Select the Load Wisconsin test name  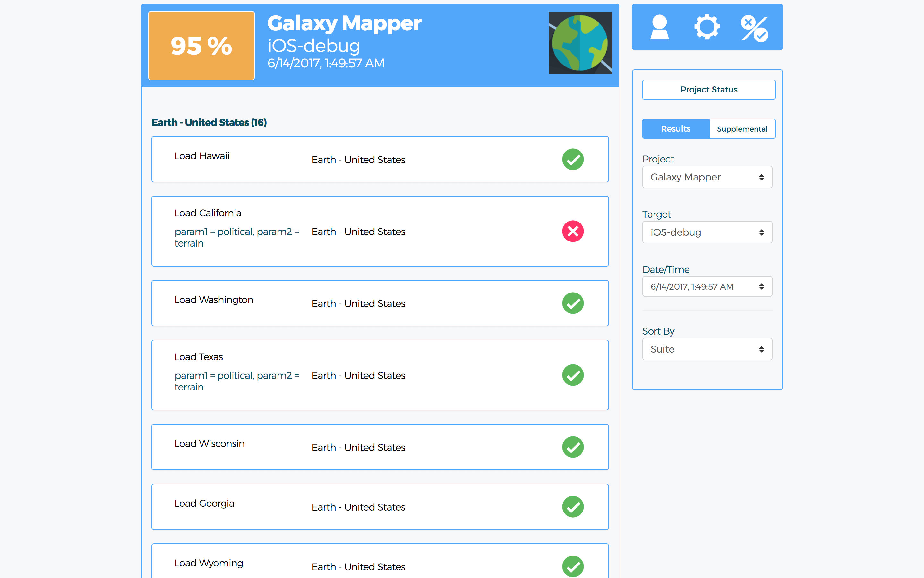coord(209,443)
